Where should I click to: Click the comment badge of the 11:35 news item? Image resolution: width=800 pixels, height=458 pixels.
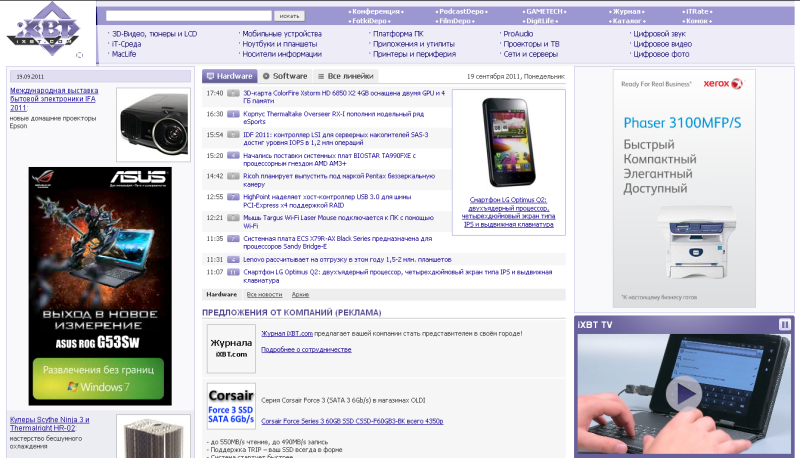[233, 239]
